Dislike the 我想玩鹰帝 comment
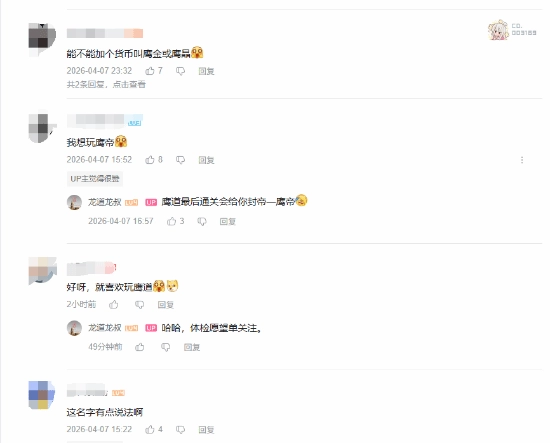Image resolution: width=550 pixels, height=443 pixels. pos(180,160)
